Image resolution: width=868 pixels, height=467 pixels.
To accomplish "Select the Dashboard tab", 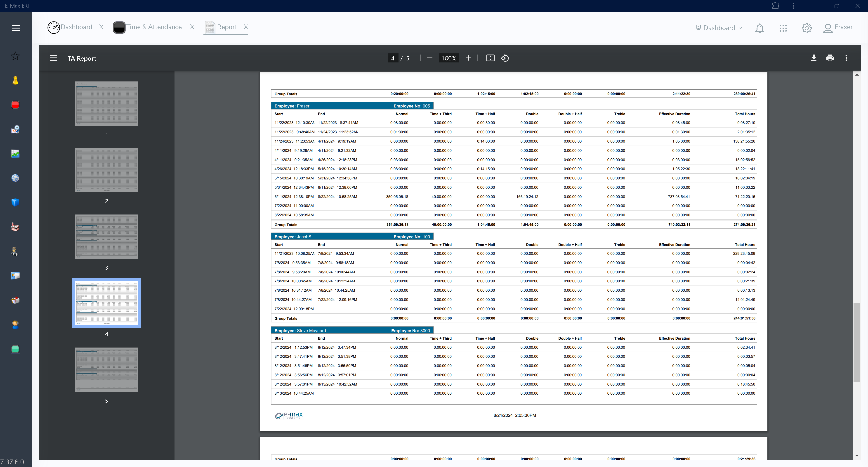I will point(76,27).
